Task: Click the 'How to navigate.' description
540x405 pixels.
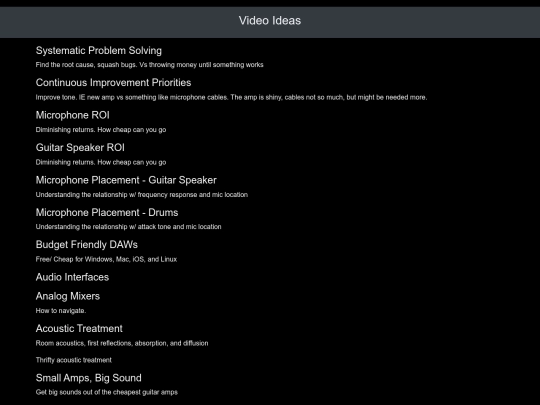Action: (61, 311)
